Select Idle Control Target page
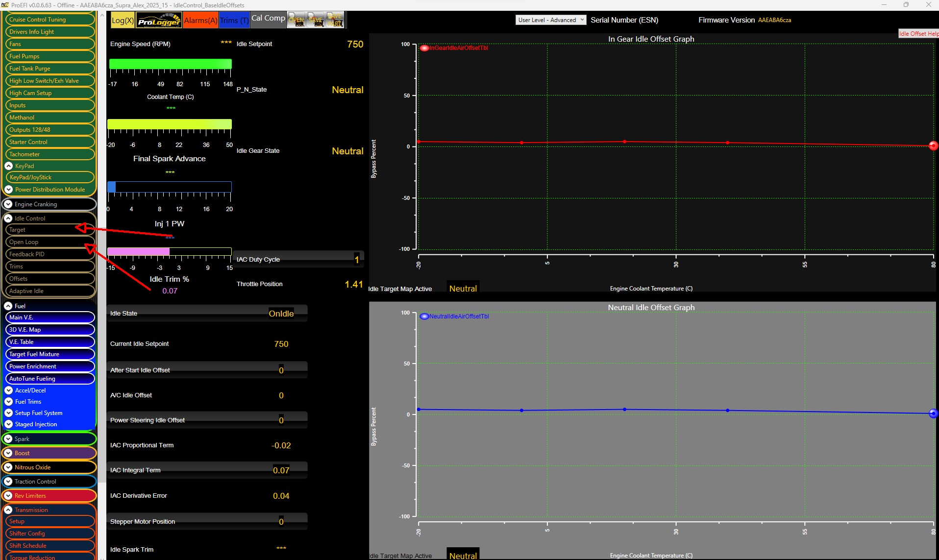The image size is (939, 560). [49, 230]
